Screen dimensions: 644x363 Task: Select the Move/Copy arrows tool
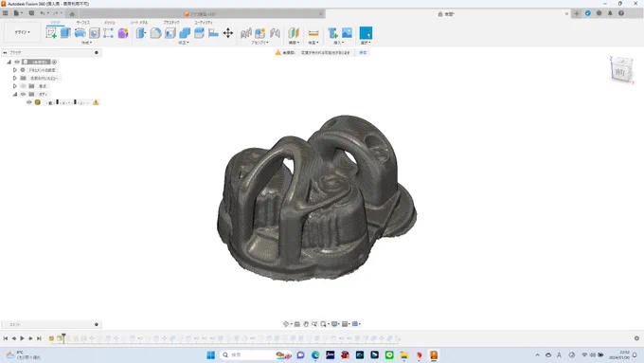(228, 33)
